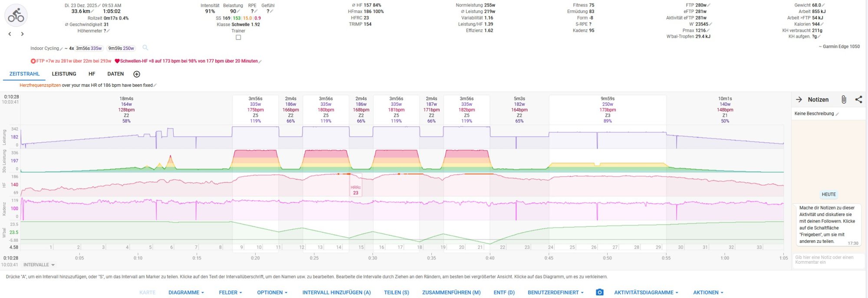Click the cycling activity type icon
Screen dimensions: 868x298
coord(16,16)
